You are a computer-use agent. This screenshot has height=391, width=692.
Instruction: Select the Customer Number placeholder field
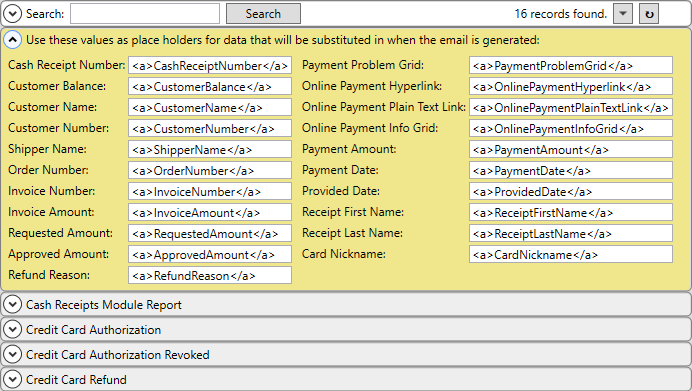pos(210,128)
